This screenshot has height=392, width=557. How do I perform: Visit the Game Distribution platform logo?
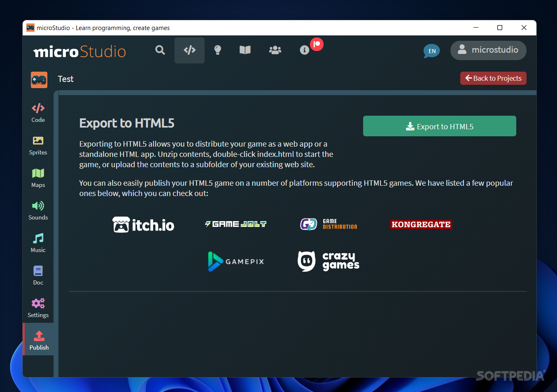click(329, 224)
